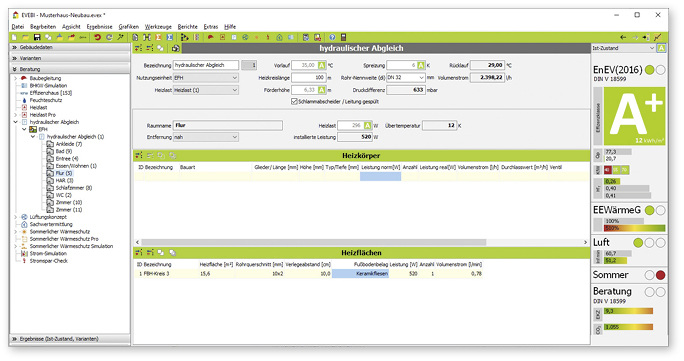Click the red helmet icon in toolbar
Image resolution: width=684 pixels, height=361 pixels.
click(x=210, y=37)
